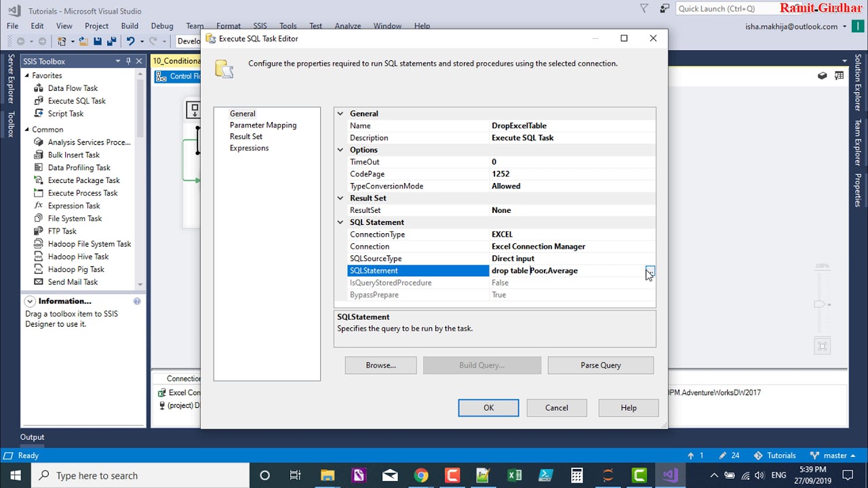This screenshot has height=488, width=868.
Task: Select Execute SQL Task in Favorites
Action: (77, 101)
